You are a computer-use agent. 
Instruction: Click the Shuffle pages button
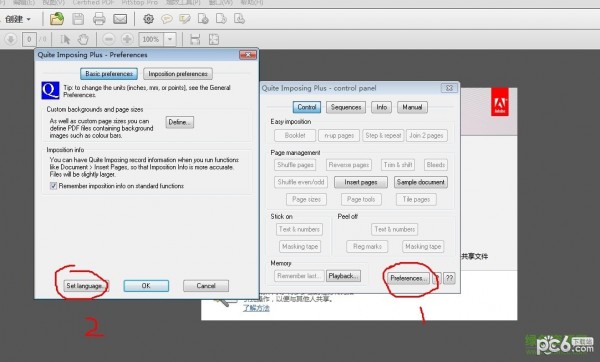[x=295, y=165]
